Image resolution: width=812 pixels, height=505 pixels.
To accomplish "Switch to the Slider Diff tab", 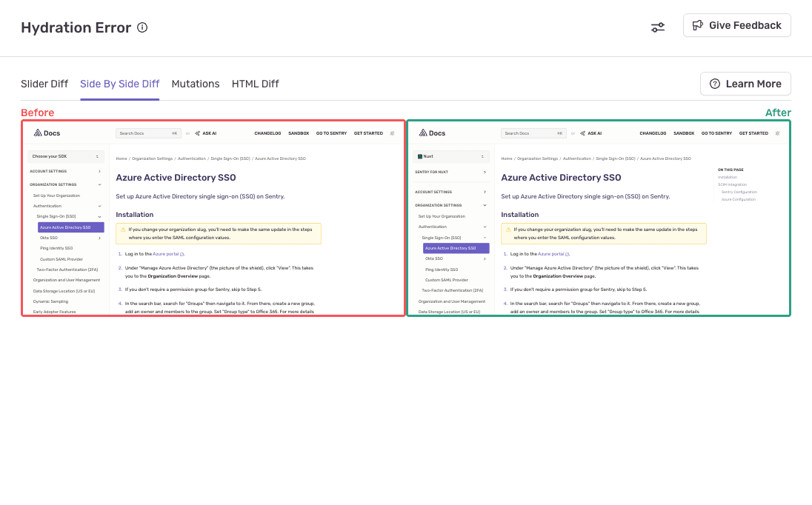I will point(44,84).
